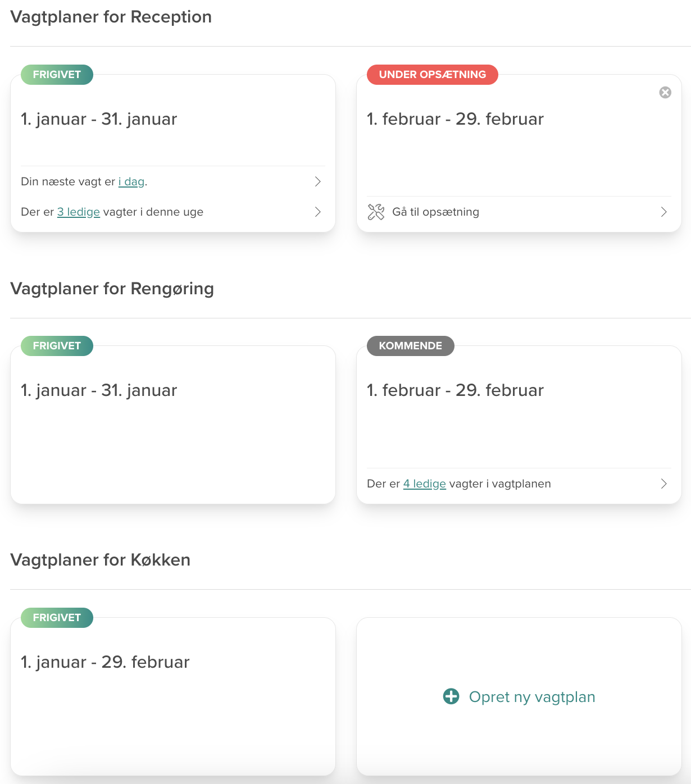Click the gray KOMMENDE badge for Rengøring
This screenshot has height=784, width=691.
tap(410, 345)
